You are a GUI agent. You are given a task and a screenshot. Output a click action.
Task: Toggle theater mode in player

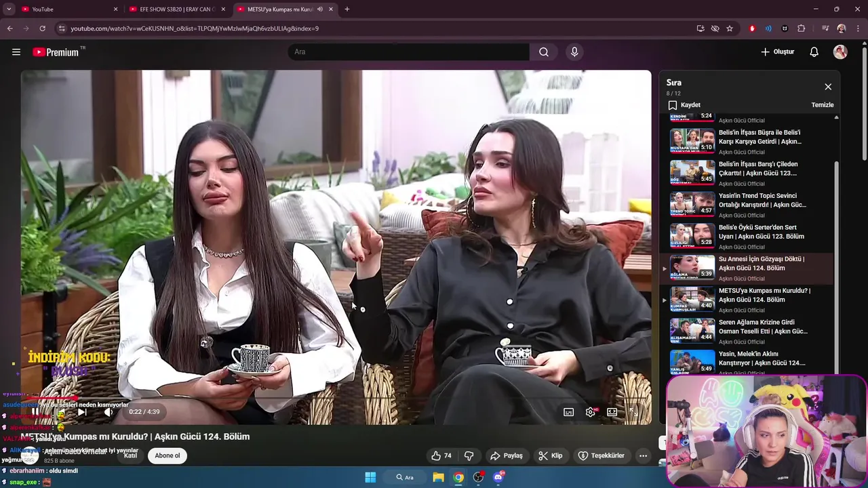tap(612, 411)
